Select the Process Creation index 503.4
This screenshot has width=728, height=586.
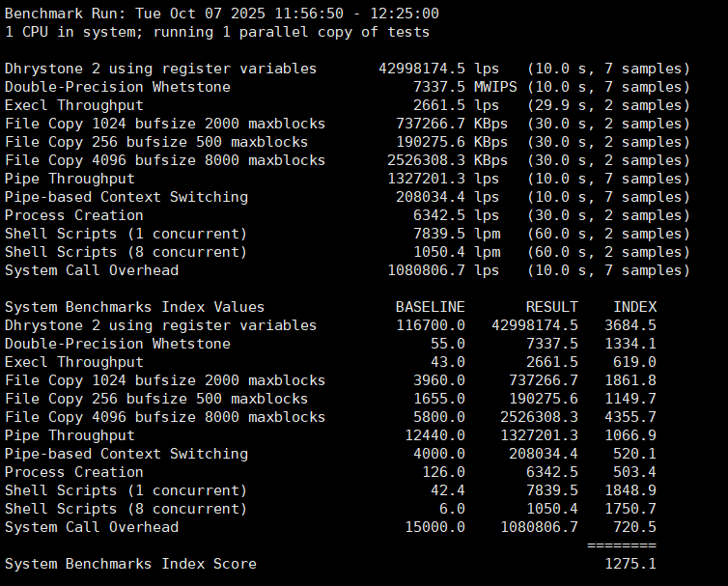click(634, 472)
